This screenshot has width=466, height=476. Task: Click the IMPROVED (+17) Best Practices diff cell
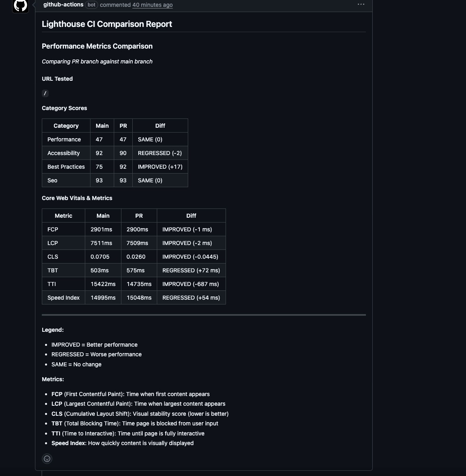pyautogui.click(x=160, y=167)
